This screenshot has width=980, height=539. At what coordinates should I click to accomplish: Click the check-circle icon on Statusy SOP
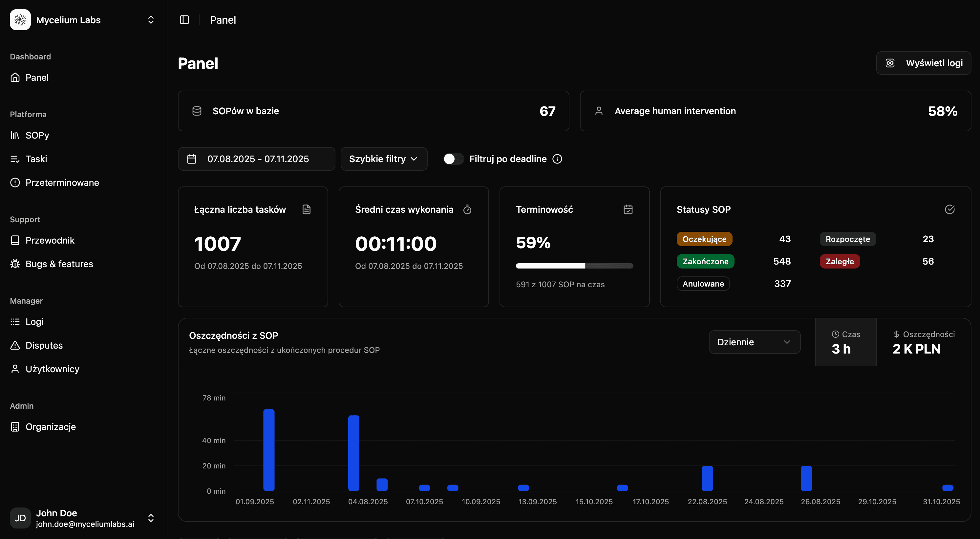point(949,209)
